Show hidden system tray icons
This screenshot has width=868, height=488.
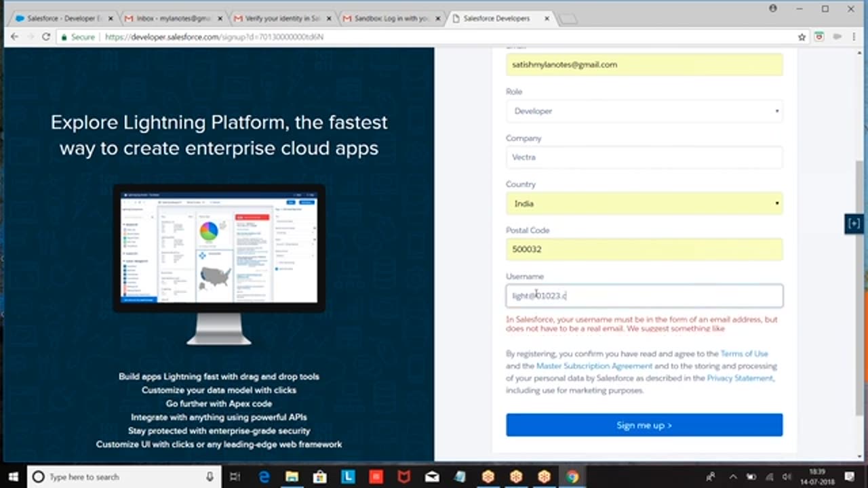(x=734, y=476)
